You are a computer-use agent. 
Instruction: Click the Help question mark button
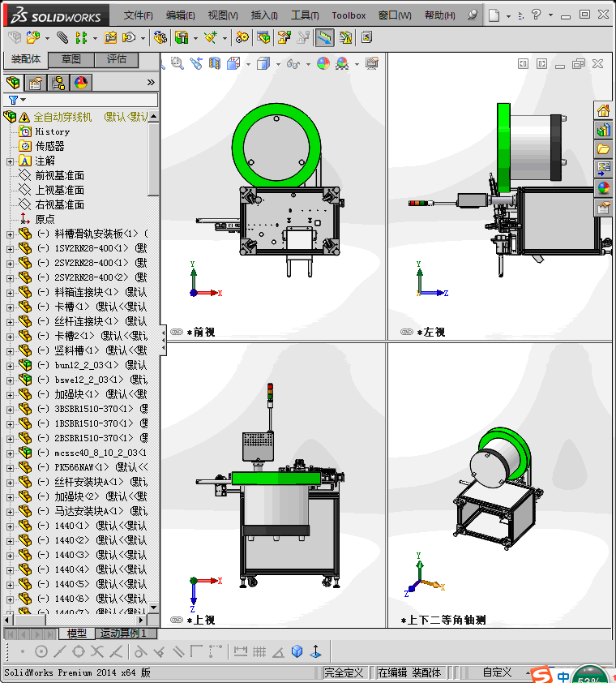pos(537,15)
